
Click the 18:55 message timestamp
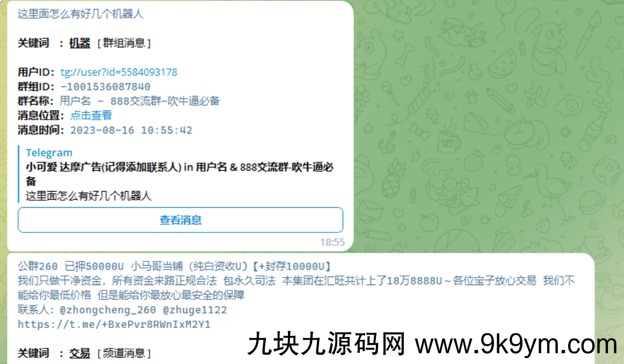pos(332,242)
